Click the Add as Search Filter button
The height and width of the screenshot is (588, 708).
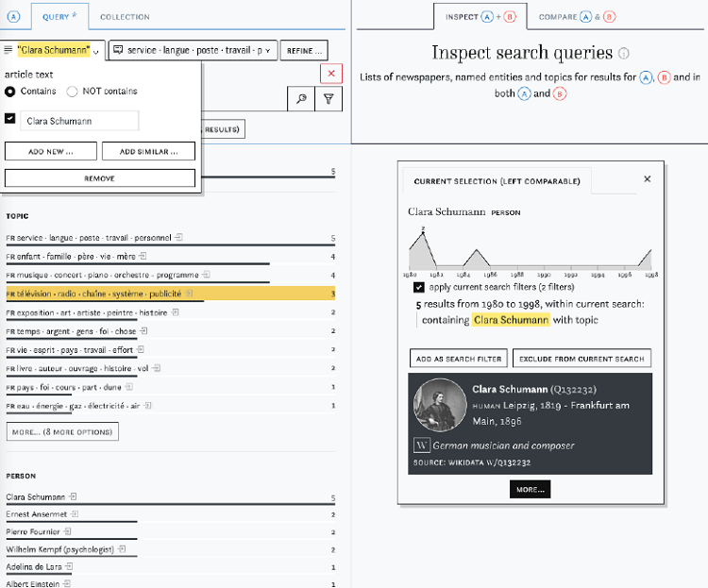[x=459, y=358]
